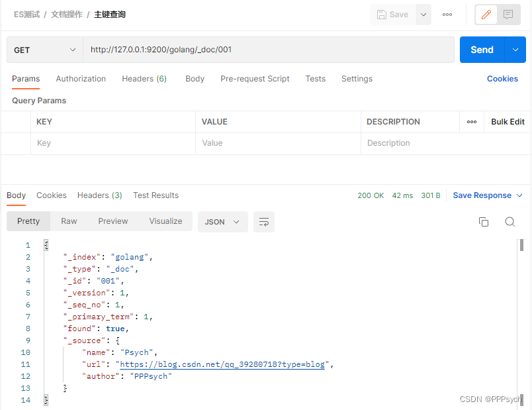
Task: Open the JSON format dropdown
Action: click(x=222, y=222)
